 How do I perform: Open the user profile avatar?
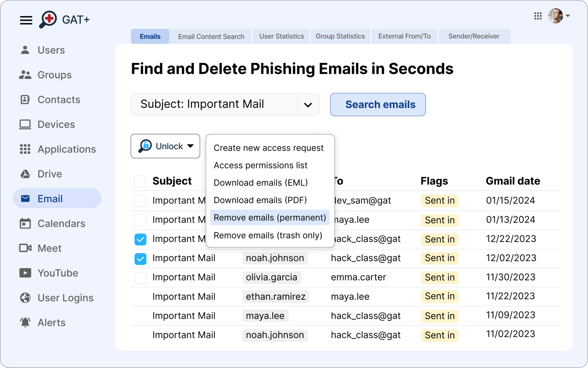tap(555, 16)
